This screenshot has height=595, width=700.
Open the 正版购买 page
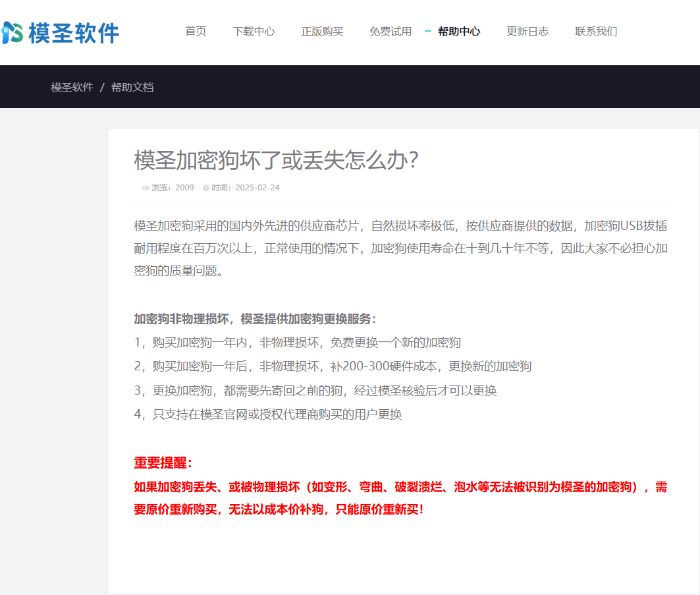click(322, 31)
